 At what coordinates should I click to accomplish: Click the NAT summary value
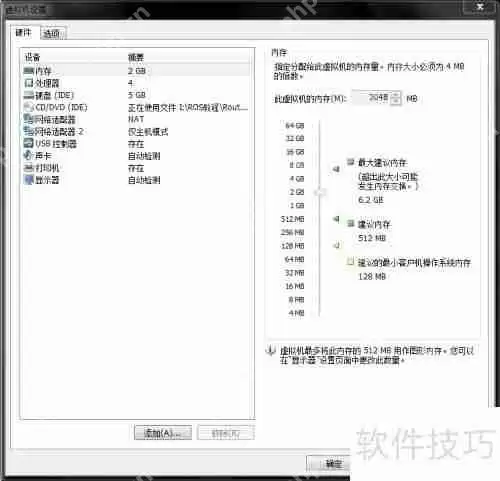point(136,119)
